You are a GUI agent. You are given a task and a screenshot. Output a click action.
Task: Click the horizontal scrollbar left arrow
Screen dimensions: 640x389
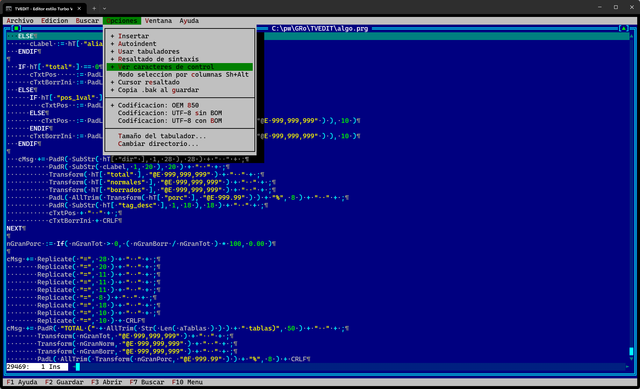coord(73,367)
